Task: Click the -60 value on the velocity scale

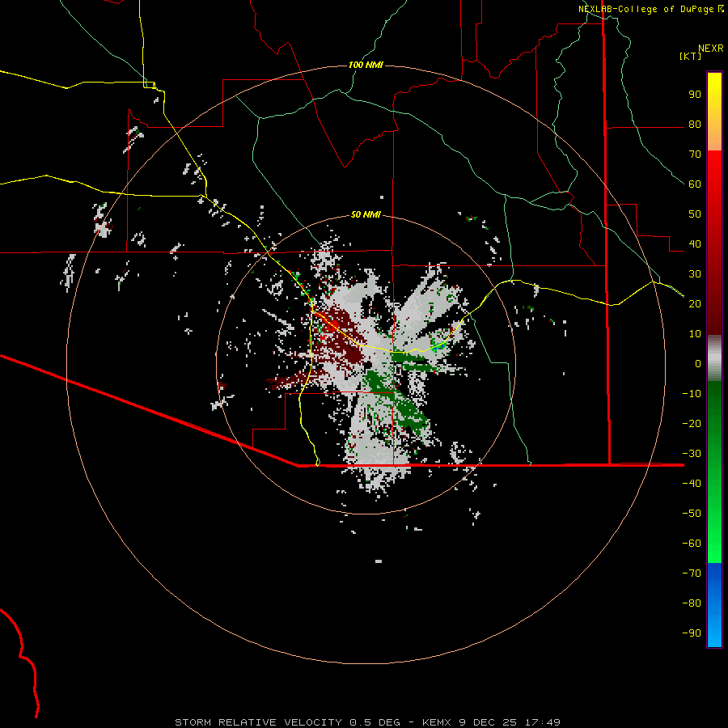Action: tap(692, 544)
